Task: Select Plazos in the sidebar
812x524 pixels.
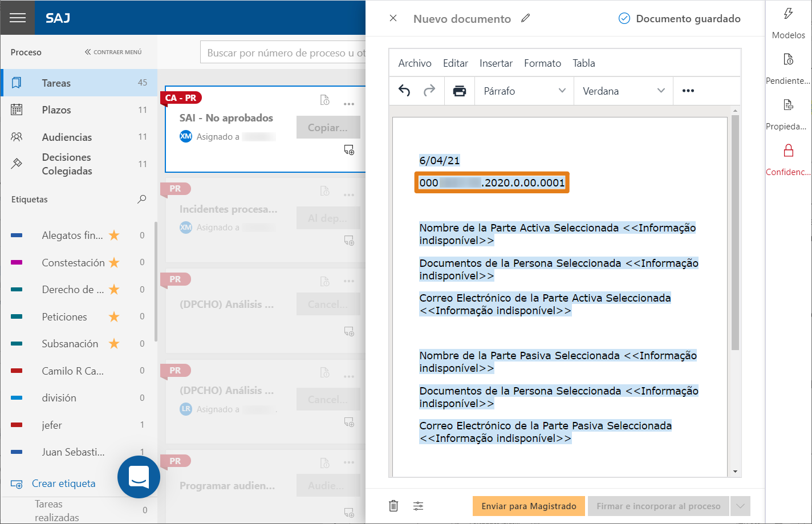Action: pyautogui.click(x=79, y=110)
